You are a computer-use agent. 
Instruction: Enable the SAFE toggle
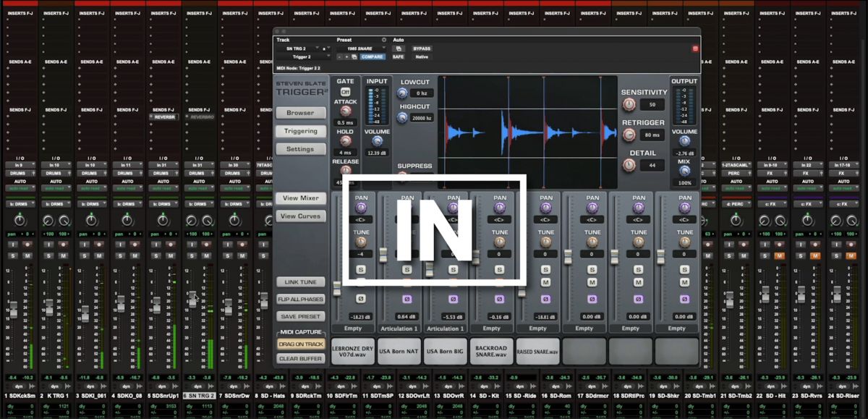tap(398, 56)
